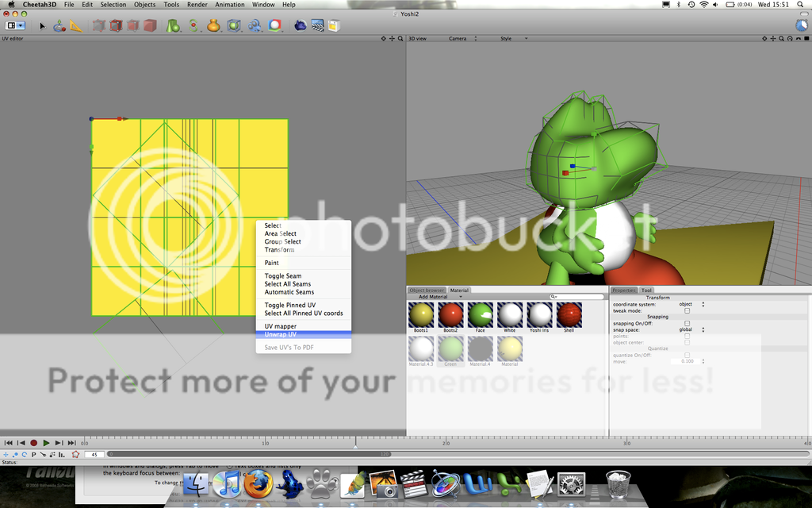The width and height of the screenshot is (812, 508).
Task: Click the auto-keyframe red pentagon icon
Action: pyautogui.click(x=75, y=455)
